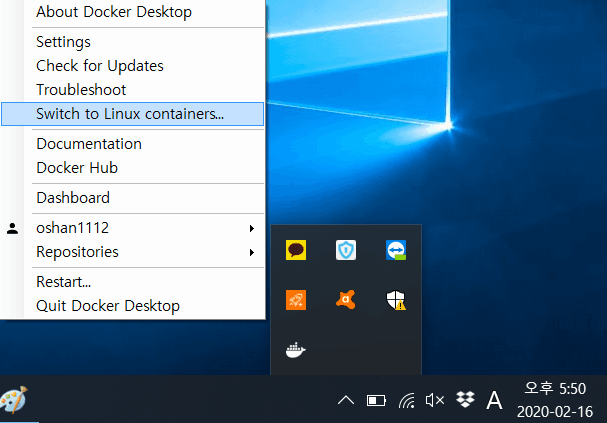The width and height of the screenshot is (607, 423).
Task: Open the Avast antivirus tray icon
Action: coord(346,300)
